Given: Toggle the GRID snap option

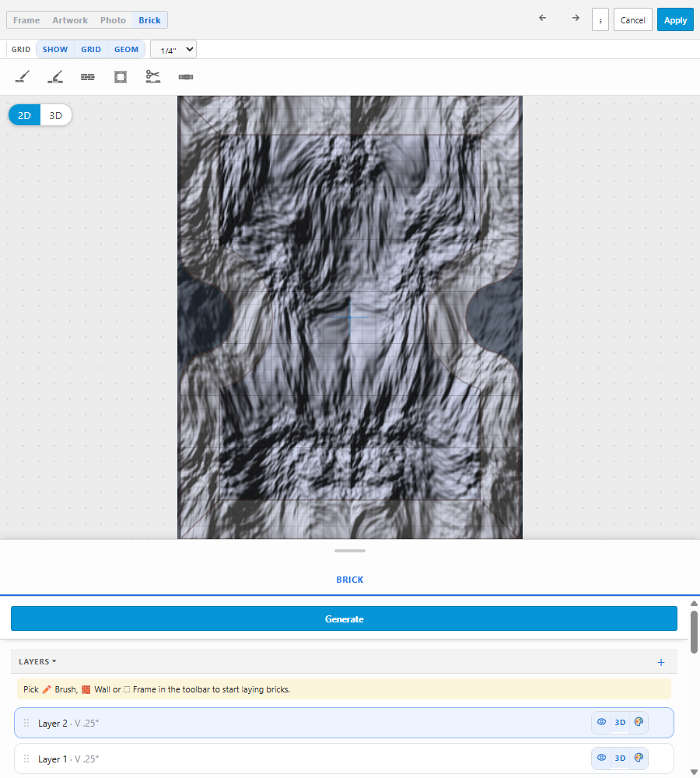Looking at the screenshot, I should click(91, 49).
